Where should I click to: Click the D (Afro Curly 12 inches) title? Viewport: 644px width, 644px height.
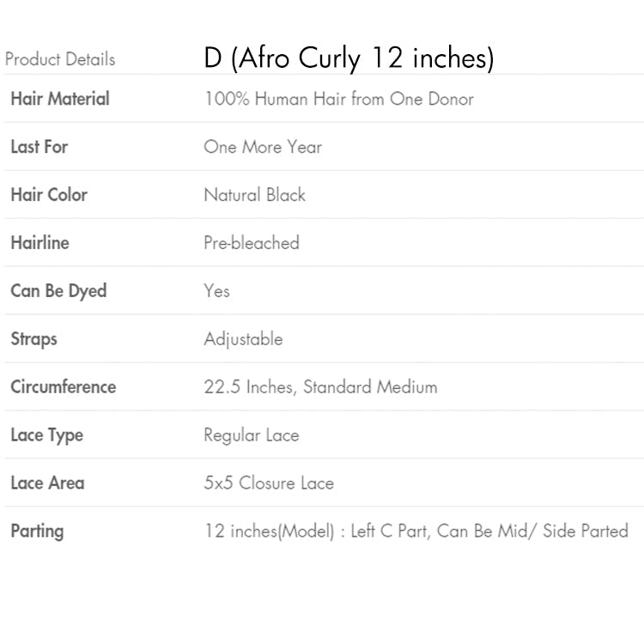[x=349, y=58]
